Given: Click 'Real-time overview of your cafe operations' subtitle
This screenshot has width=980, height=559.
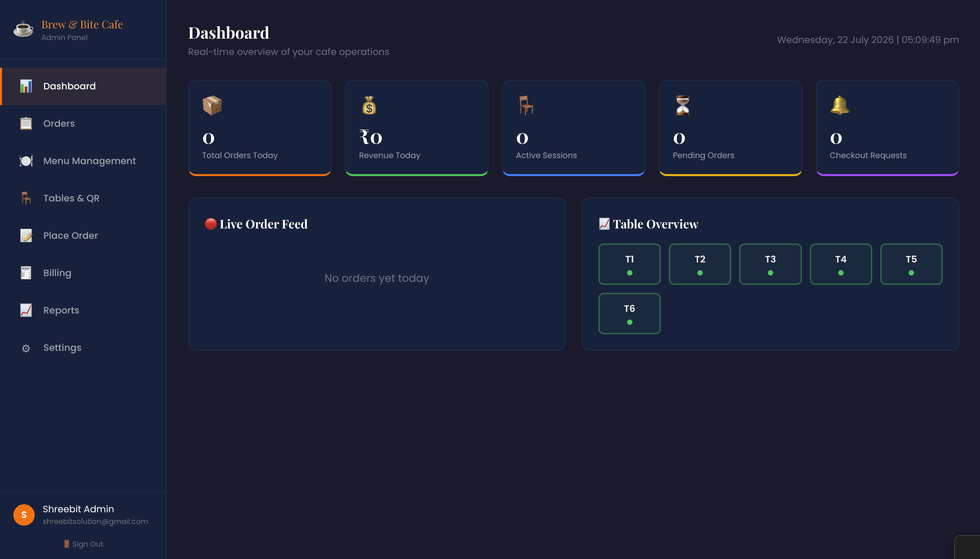Looking at the screenshot, I should (288, 52).
